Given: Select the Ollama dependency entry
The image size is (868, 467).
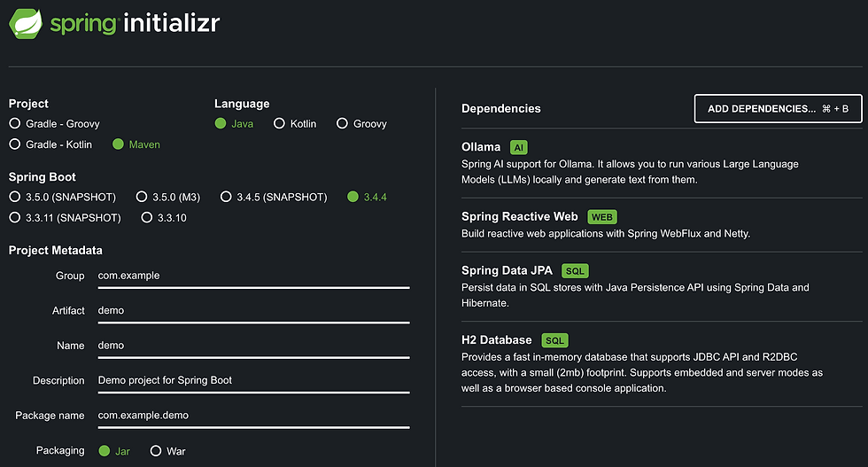Looking at the screenshot, I should [662, 163].
